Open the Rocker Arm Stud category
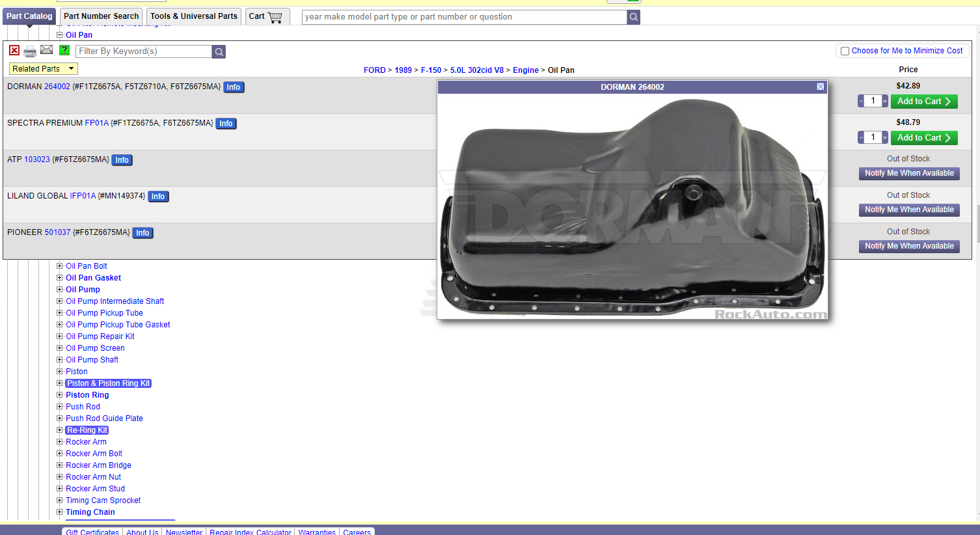Image resolution: width=980 pixels, height=535 pixels. coord(95,489)
